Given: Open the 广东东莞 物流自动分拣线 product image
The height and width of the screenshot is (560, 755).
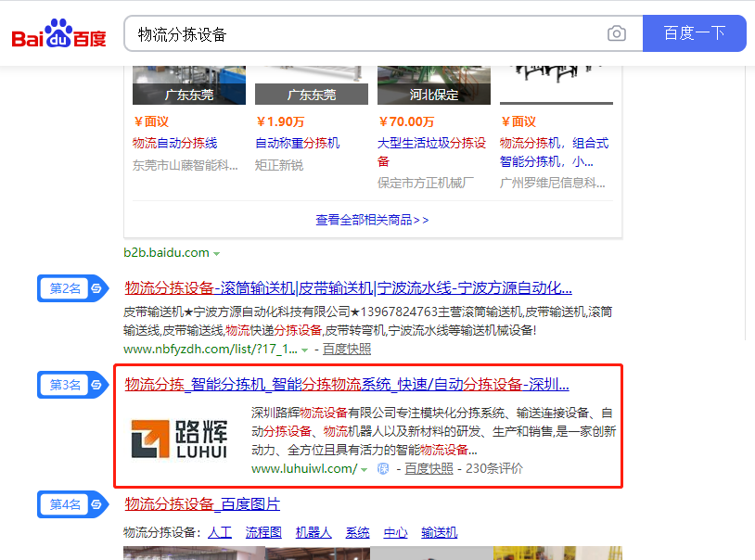Looking at the screenshot, I should click(189, 85).
